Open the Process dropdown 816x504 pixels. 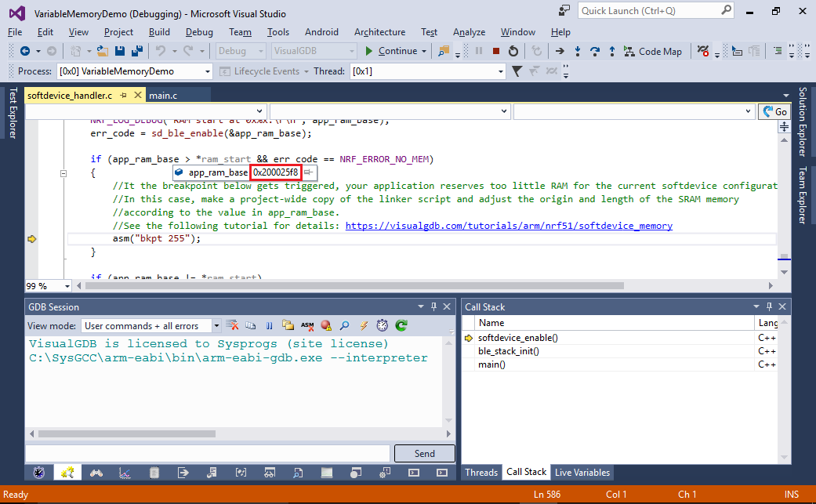207,71
